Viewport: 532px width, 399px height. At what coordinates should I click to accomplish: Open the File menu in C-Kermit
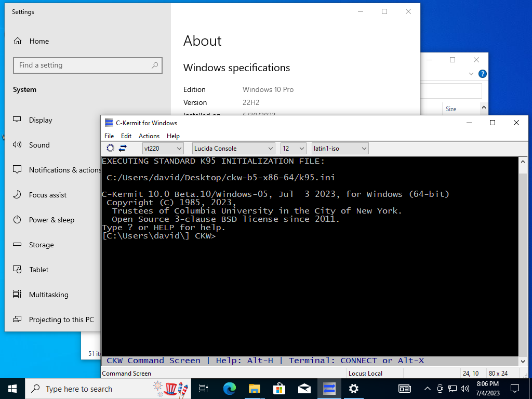[109, 136]
